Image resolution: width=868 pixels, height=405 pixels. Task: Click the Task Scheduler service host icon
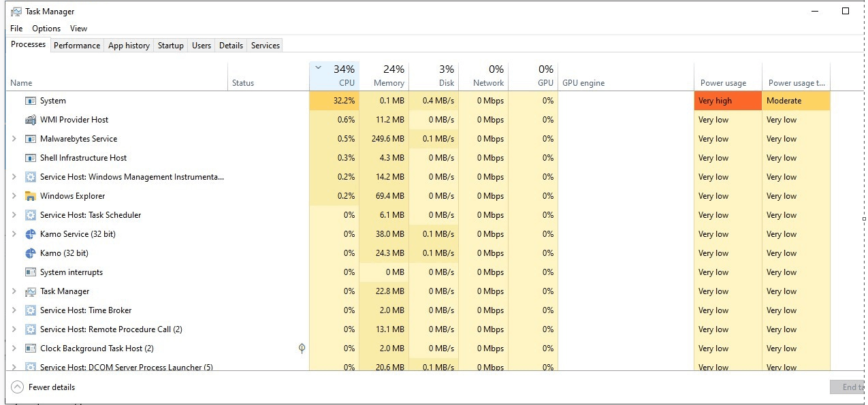30,215
